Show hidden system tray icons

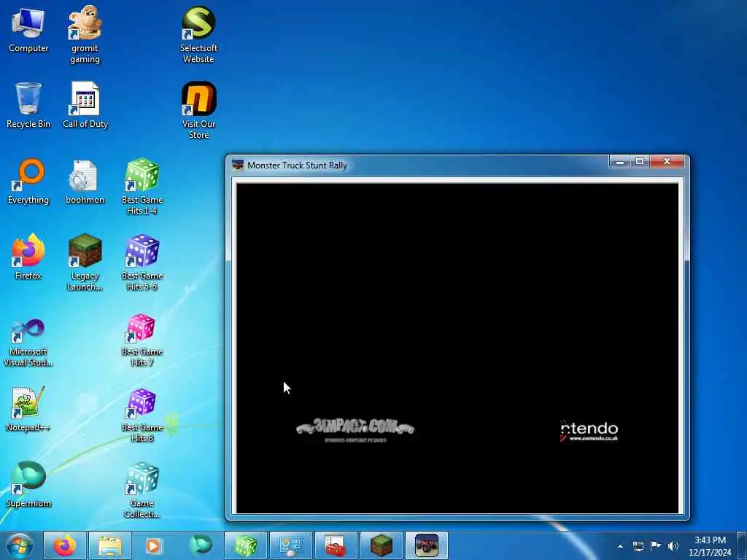[x=620, y=546]
